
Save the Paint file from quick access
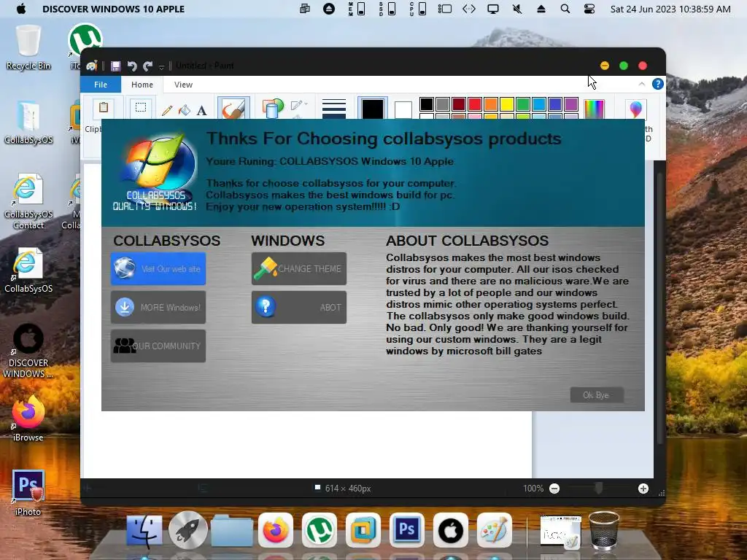point(115,66)
